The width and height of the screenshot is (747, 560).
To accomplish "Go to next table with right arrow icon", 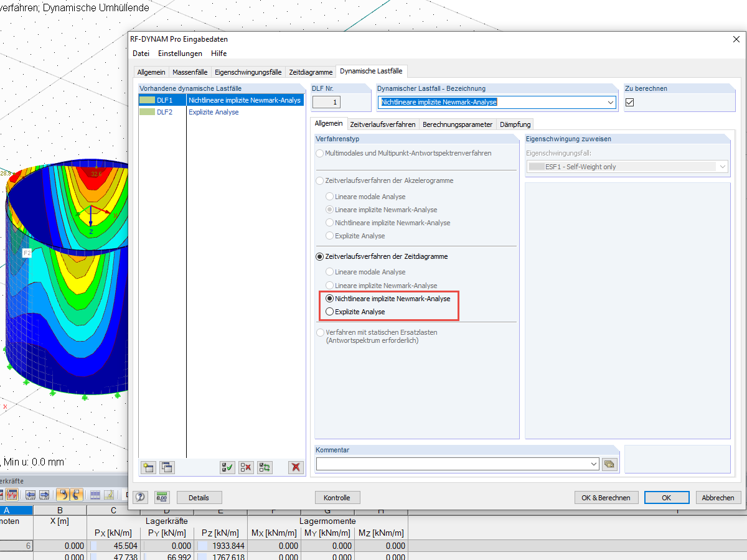I will pos(44,495).
